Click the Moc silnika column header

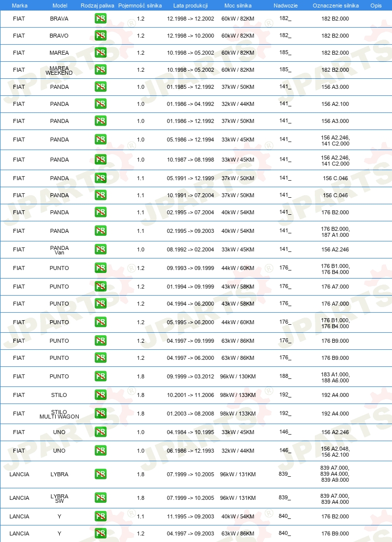point(238,6)
